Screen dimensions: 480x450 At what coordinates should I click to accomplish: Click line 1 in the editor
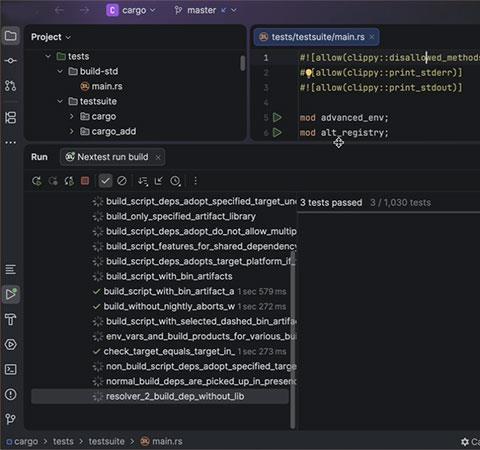pos(389,58)
